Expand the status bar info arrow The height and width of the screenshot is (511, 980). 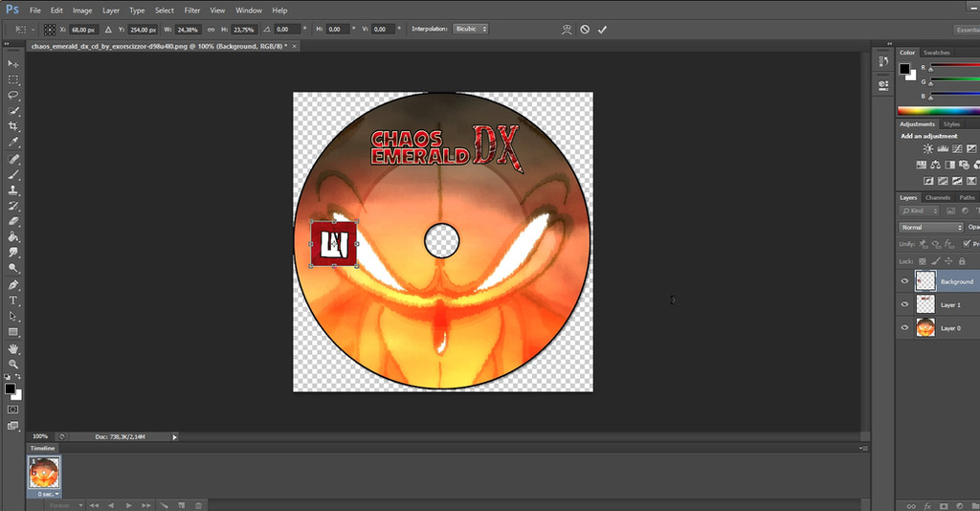(174, 437)
